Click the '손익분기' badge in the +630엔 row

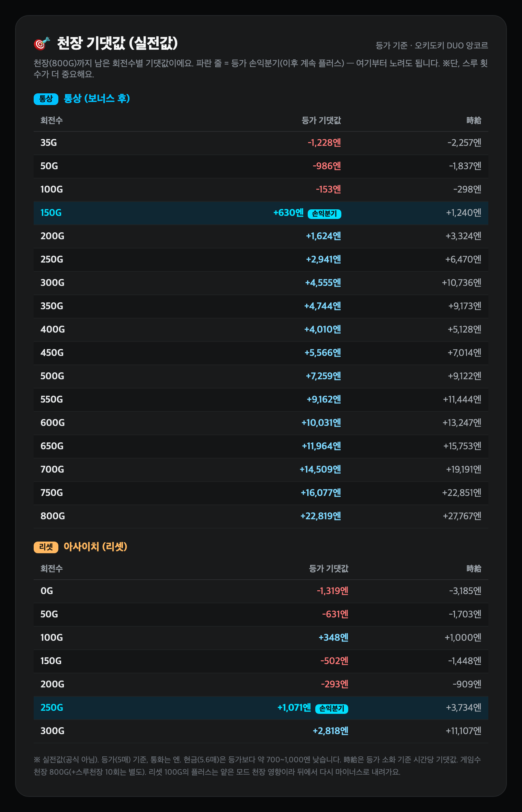pyautogui.click(x=325, y=213)
